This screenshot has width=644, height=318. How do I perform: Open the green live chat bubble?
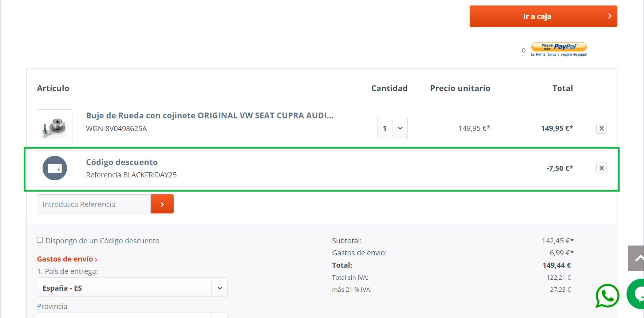pos(636,294)
